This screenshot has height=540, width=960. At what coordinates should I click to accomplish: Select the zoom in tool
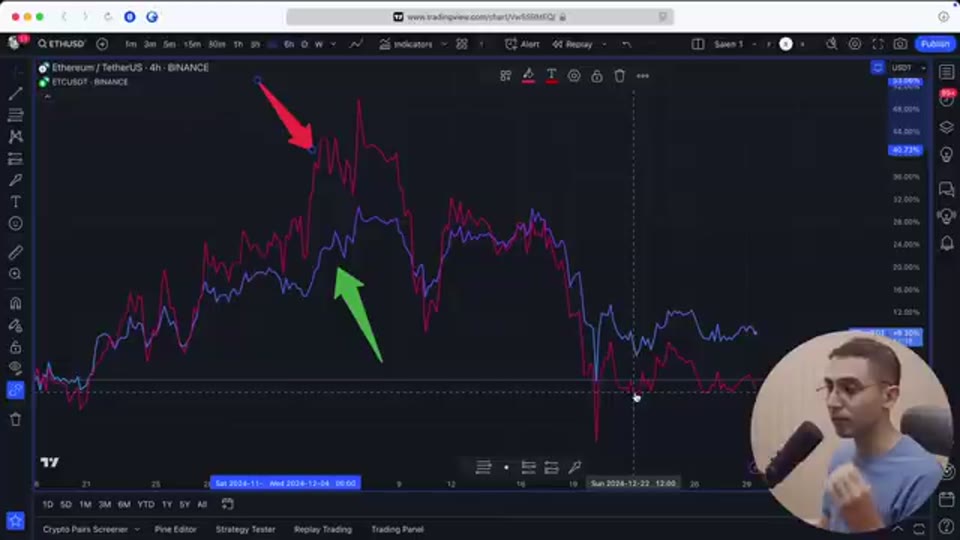tap(15, 274)
